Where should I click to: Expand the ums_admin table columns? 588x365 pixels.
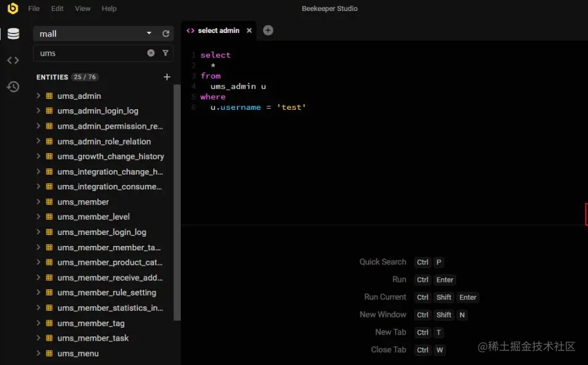[x=38, y=96]
